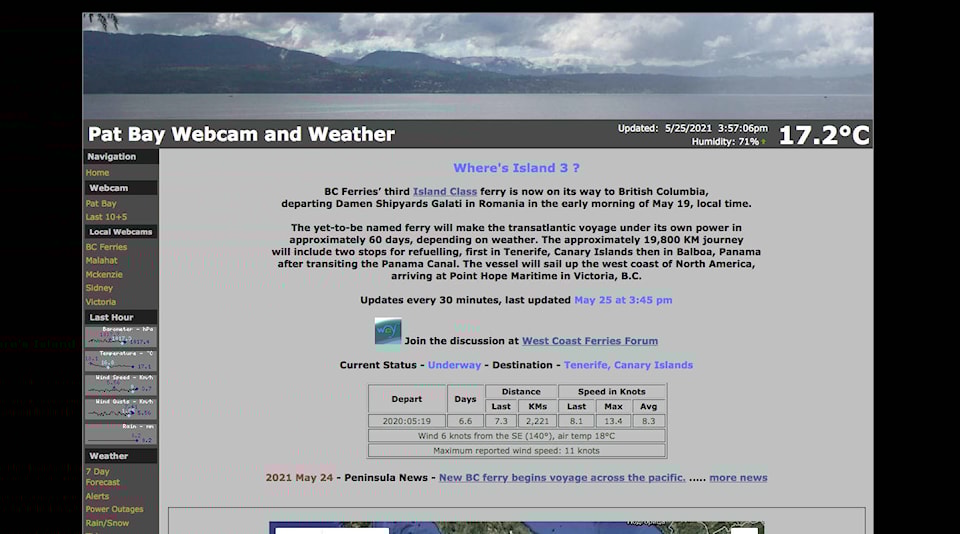Screen dimensions: 960x534
Task: Click the ferry tracking map at the bottom
Action: coord(517,527)
